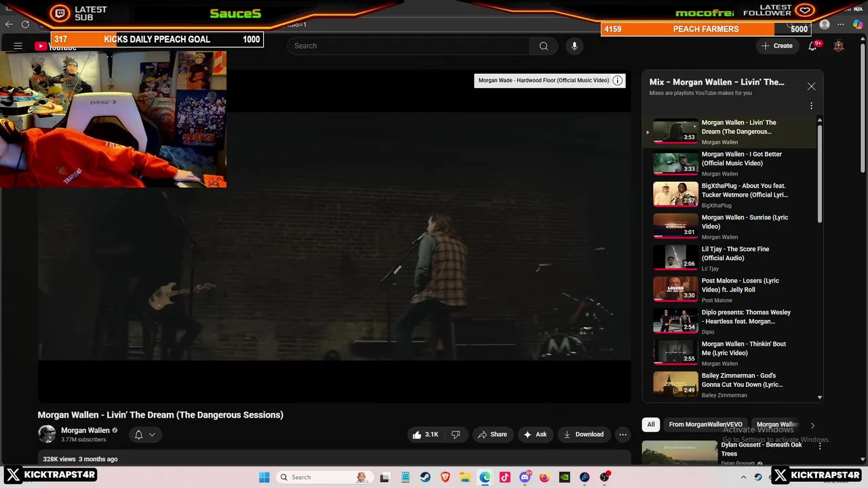868x488 pixels.
Task: Go back with the browser back arrow
Action: [x=9, y=24]
